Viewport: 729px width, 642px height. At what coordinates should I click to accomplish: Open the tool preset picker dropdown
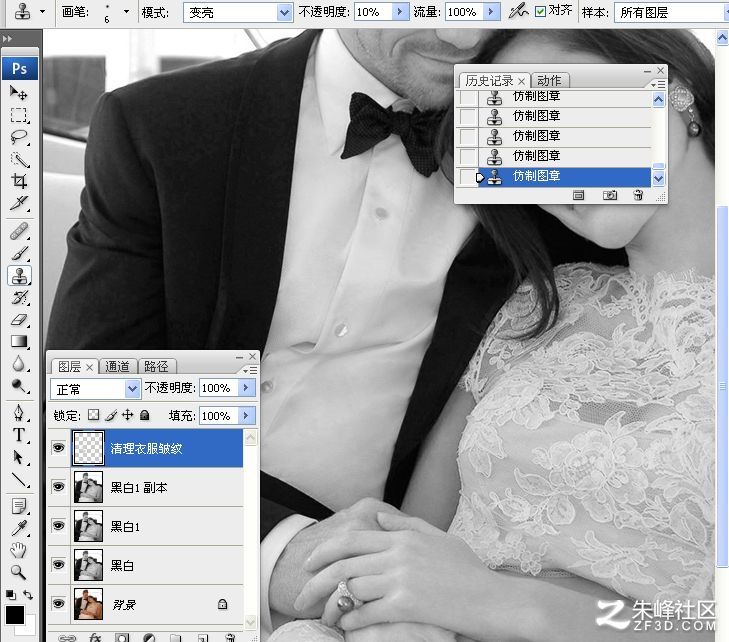point(42,11)
